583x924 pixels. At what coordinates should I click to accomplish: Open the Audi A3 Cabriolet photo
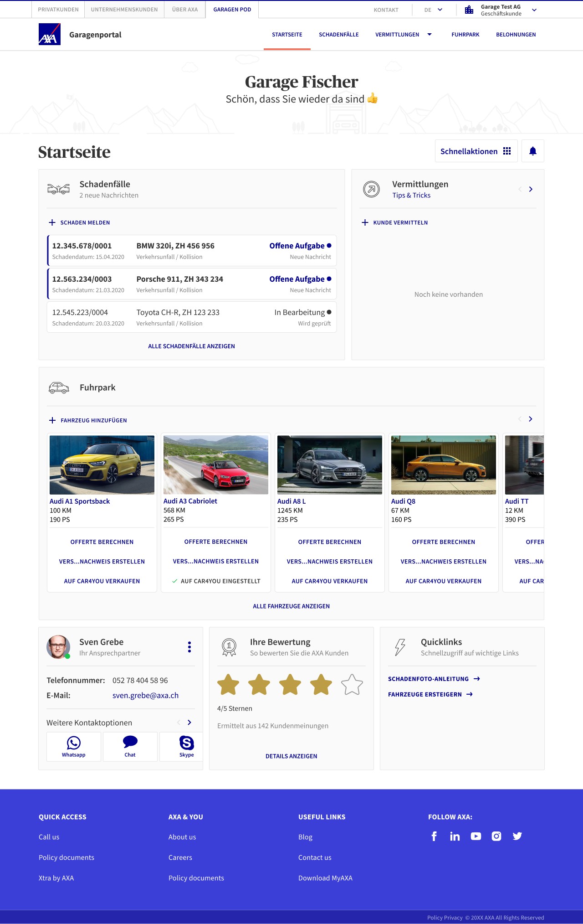pos(216,465)
